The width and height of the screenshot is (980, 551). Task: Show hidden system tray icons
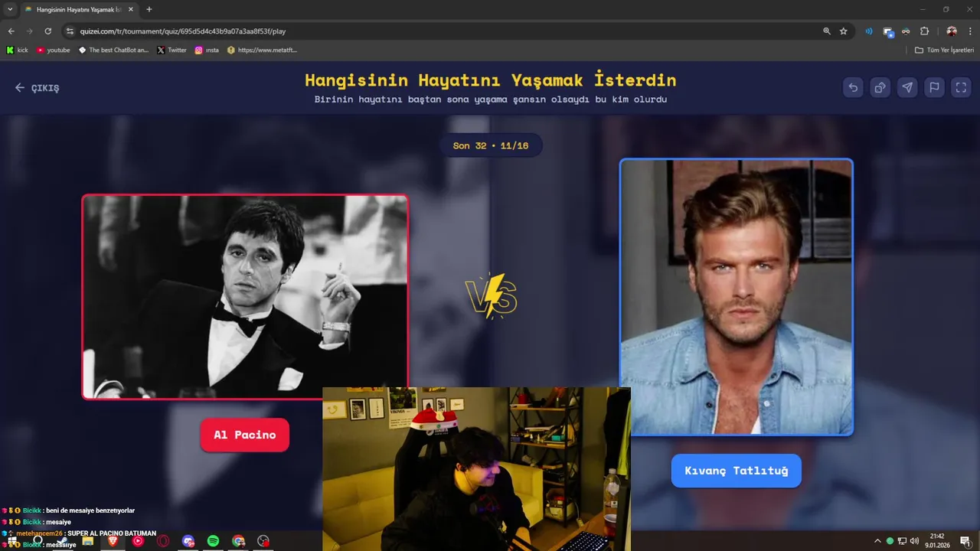[877, 541]
